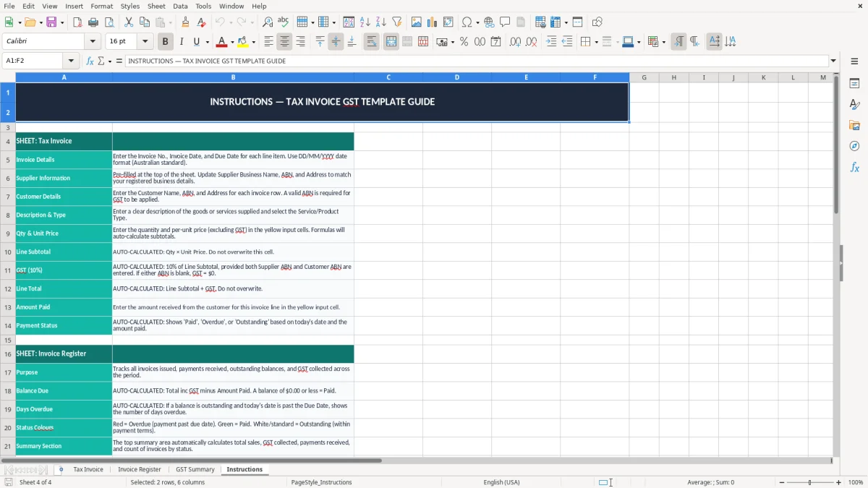Open Underline style dropdown arrow
The width and height of the screenshot is (868, 488).
(x=207, y=42)
